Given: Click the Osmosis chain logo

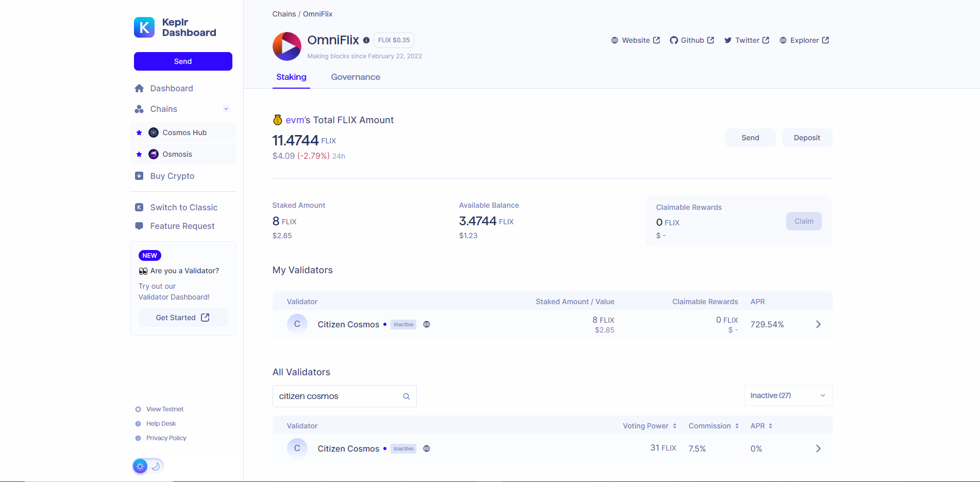Looking at the screenshot, I should click(x=154, y=154).
